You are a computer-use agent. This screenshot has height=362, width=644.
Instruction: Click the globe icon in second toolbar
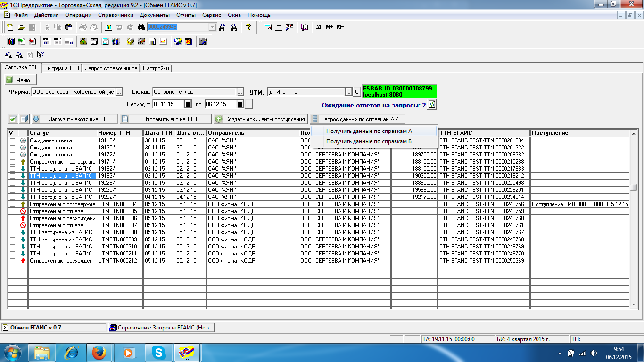(x=178, y=41)
